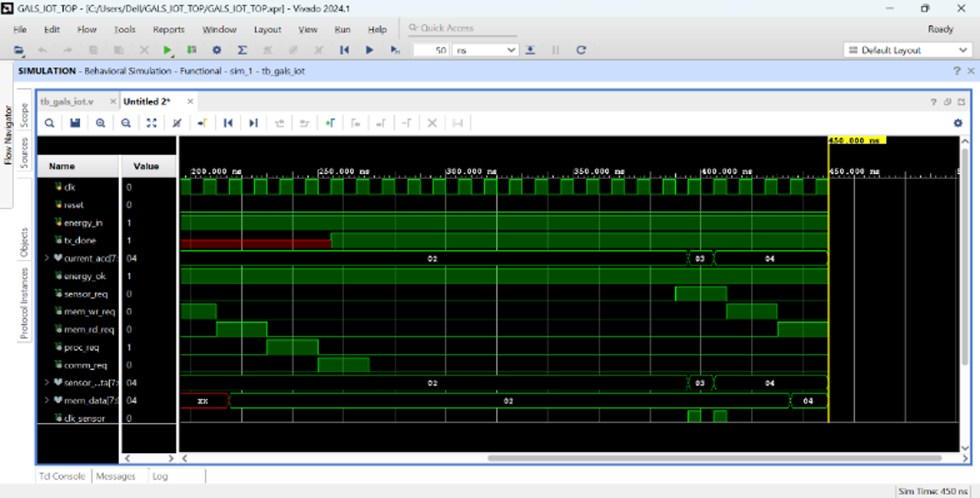Image resolution: width=980 pixels, height=498 pixels.
Task: Open the Tcl Console tab
Action: (x=62, y=476)
